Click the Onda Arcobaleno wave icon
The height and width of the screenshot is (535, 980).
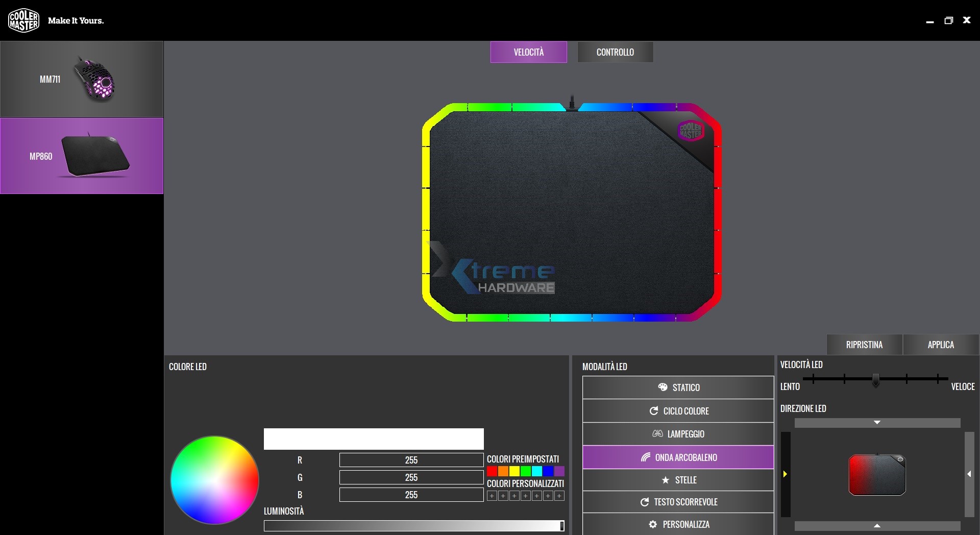(645, 457)
